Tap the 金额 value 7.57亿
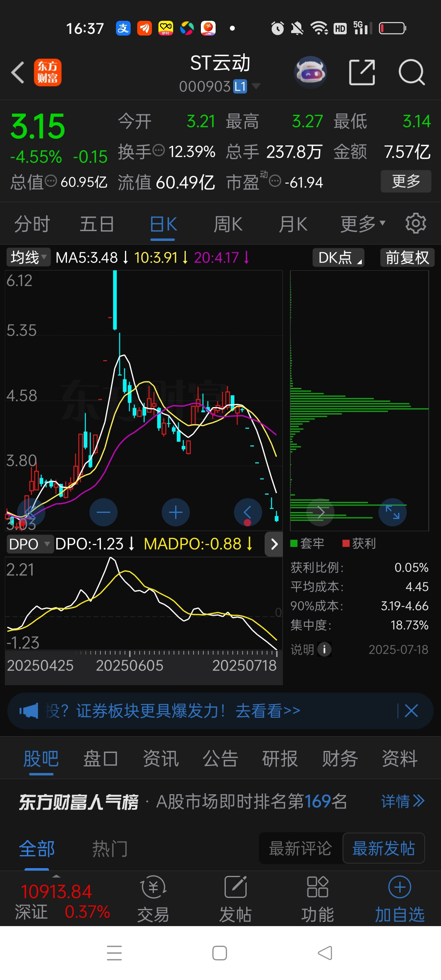 point(407,152)
